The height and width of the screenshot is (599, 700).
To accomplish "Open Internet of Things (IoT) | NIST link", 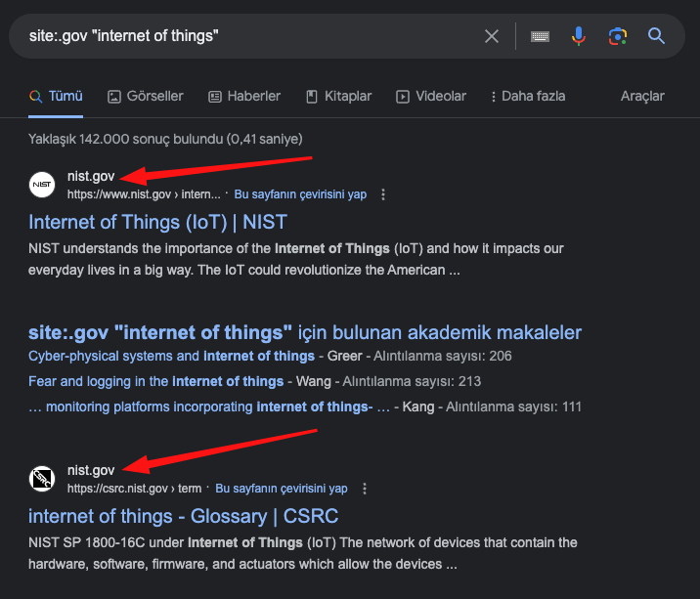I will 157,222.
